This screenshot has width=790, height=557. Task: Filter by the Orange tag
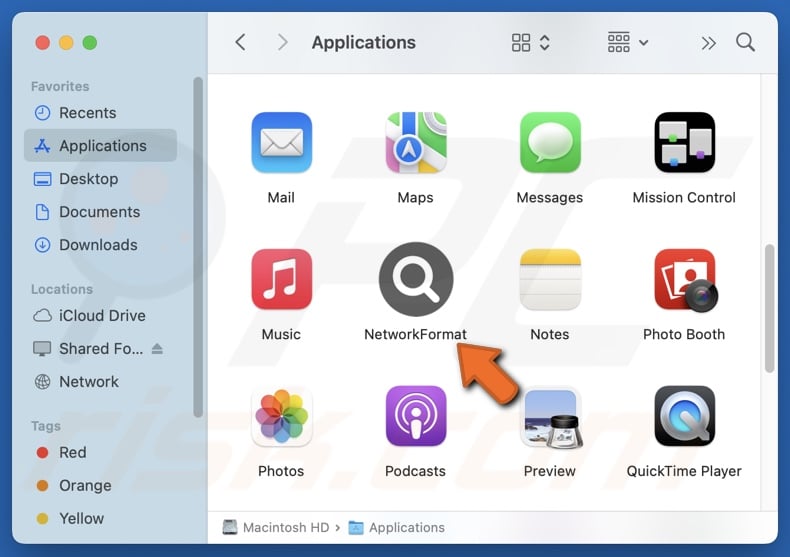point(100,485)
